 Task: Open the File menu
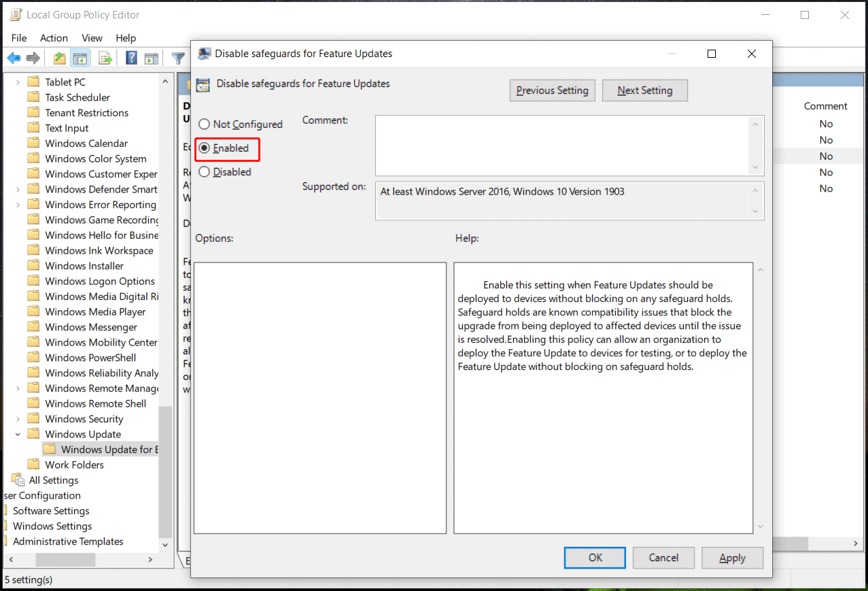coord(19,38)
